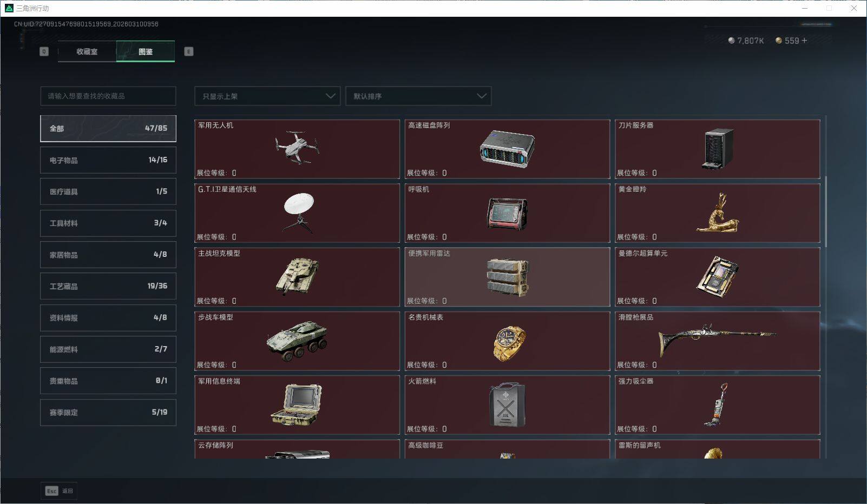Open the 名贵机械表 luxury watch item
Screen dimensions: 867x504
tap(507, 339)
